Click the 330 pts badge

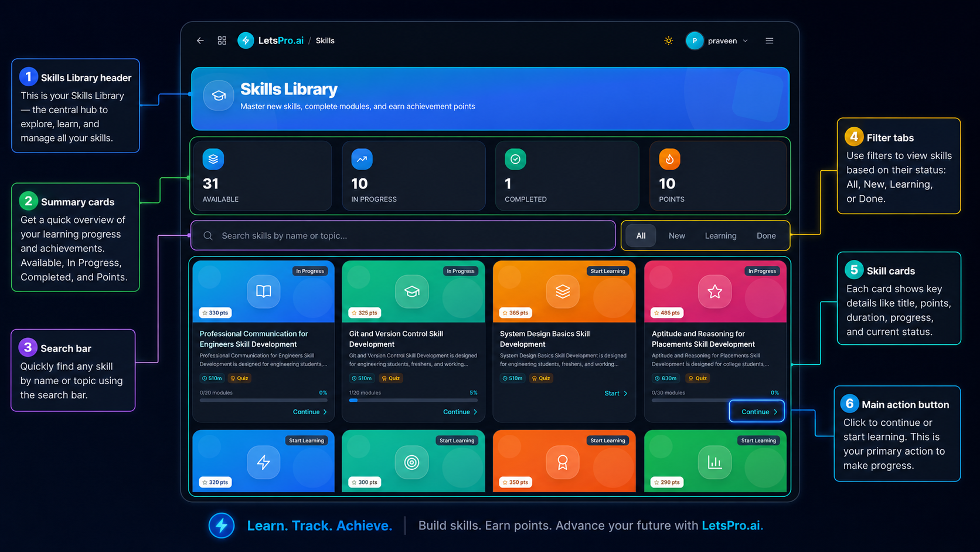pos(215,313)
